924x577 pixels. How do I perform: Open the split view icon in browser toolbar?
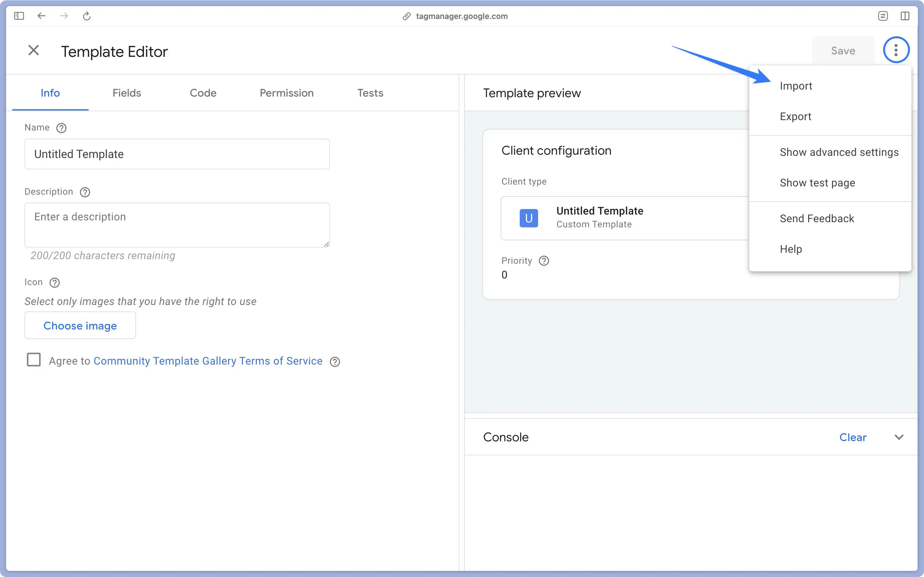(x=905, y=16)
